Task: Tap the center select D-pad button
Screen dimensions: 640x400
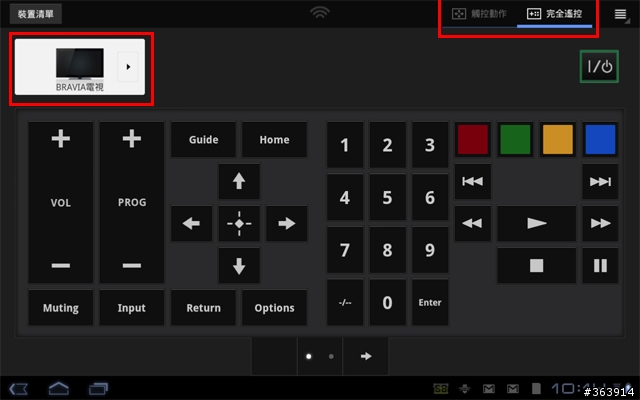Action: pyautogui.click(x=239, y=223)
